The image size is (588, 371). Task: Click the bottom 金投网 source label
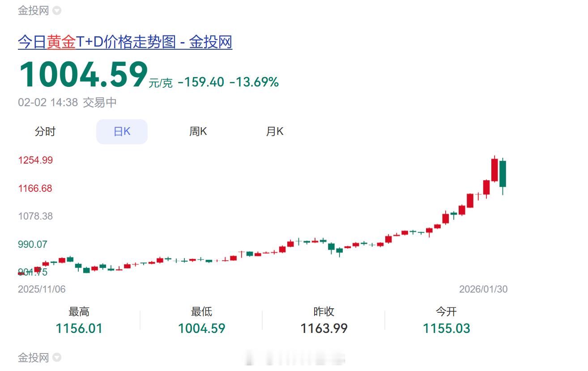33,358
